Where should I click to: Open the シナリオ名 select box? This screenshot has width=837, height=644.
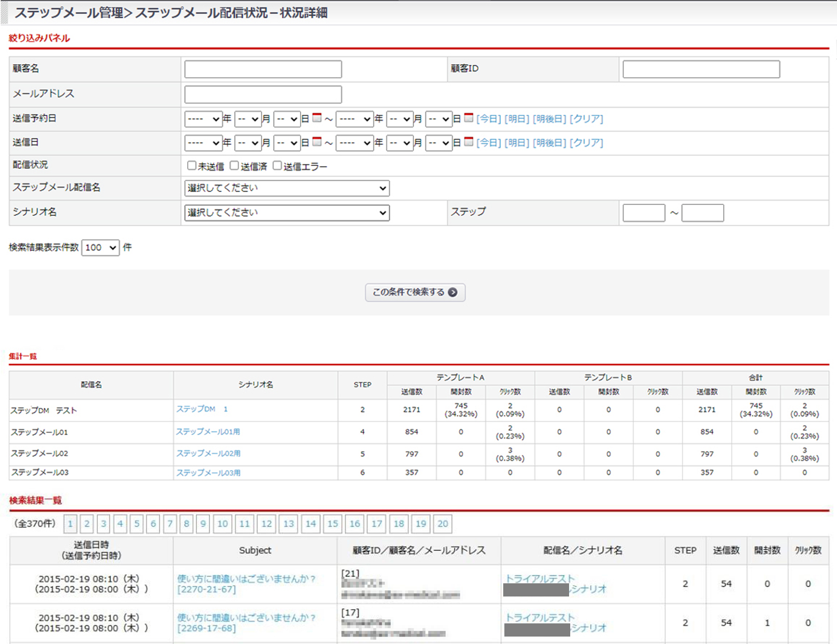[287, 213]
